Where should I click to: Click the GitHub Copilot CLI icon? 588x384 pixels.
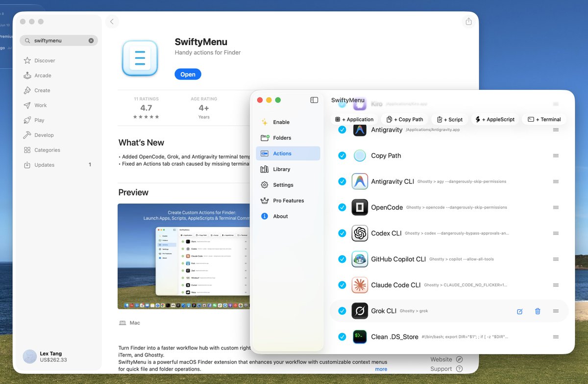click(360, 259)
